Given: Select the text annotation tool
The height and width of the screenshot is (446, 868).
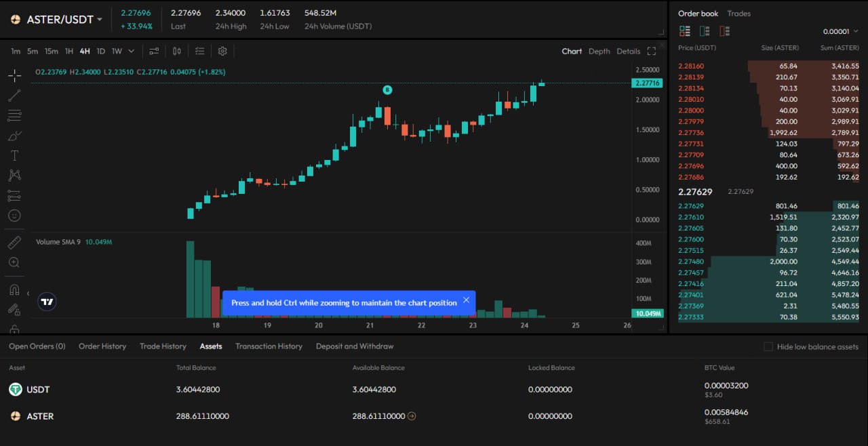Looking at the screenshot, I should pos(14,155).
